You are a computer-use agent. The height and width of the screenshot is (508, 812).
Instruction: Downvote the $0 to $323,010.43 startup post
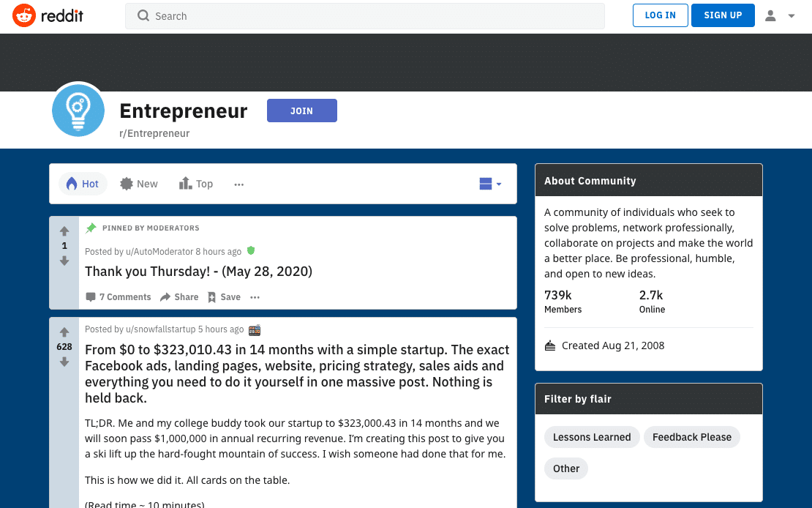[64, 362]
